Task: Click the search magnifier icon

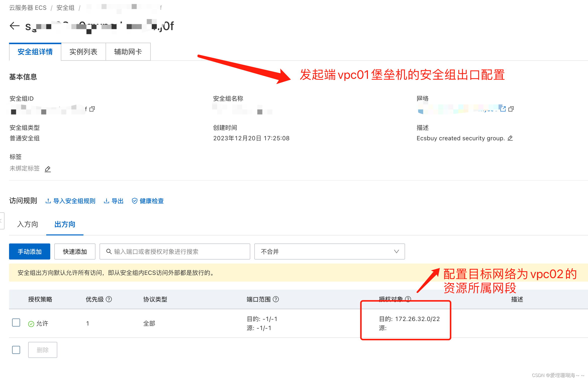Action: [109, 251]
